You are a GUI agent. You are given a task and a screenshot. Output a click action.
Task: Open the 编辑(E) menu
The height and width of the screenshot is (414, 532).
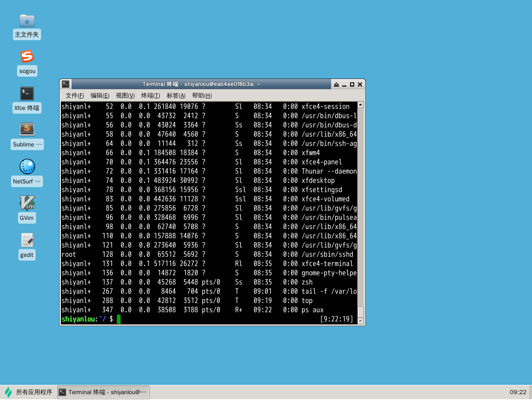[x=100, y=96]
